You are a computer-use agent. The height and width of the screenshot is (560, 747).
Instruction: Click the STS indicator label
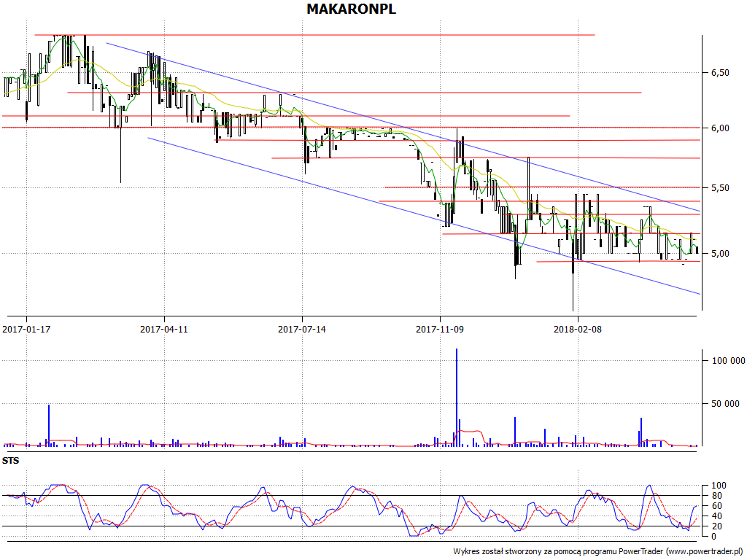[x=10, y=461]
